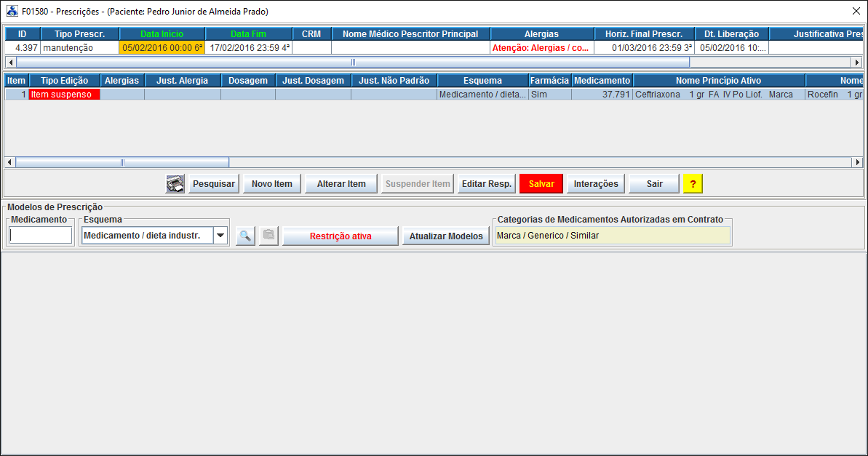Image resolution: width=868 pixels, height=456 pixels.
Task: Open help with the yellow question mark
Action: point(693,184)
